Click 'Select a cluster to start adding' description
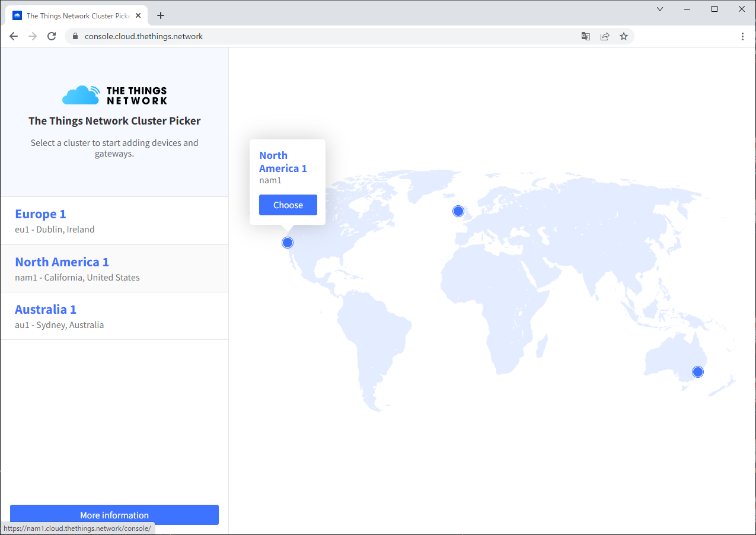Viewport: 756px width, 535px height. (x=114, y=148)
